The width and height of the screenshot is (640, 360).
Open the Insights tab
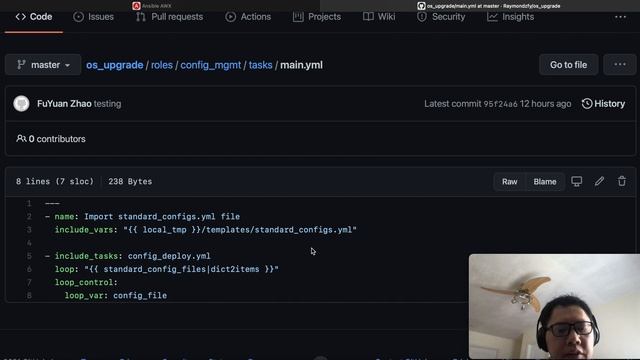[511, 17]
